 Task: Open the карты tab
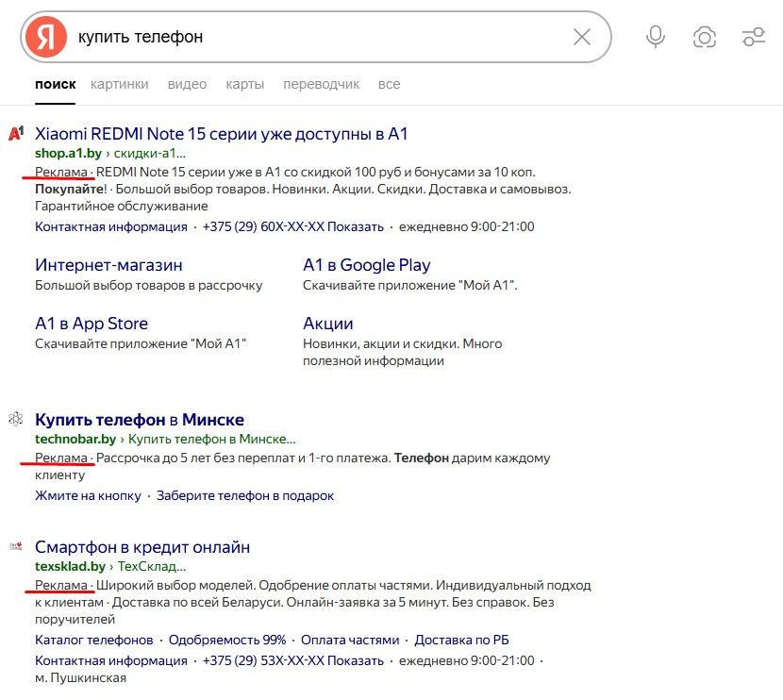tap(244, 84)
